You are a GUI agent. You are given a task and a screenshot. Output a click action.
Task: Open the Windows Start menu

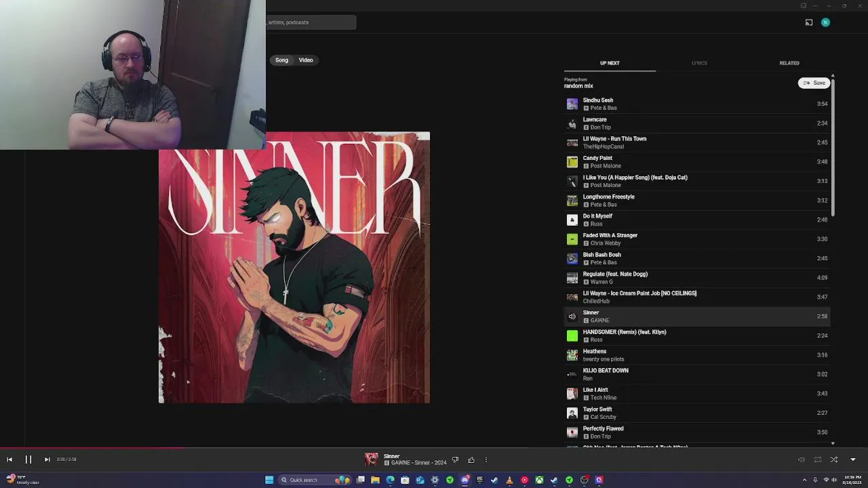click(269, 480)
